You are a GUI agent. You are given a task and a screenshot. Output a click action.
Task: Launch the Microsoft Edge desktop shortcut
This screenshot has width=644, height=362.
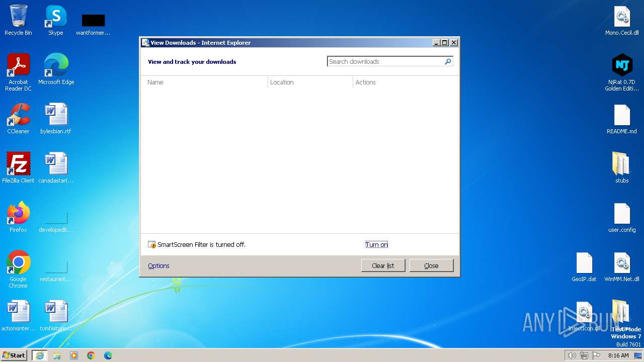(x=56, y=69)
